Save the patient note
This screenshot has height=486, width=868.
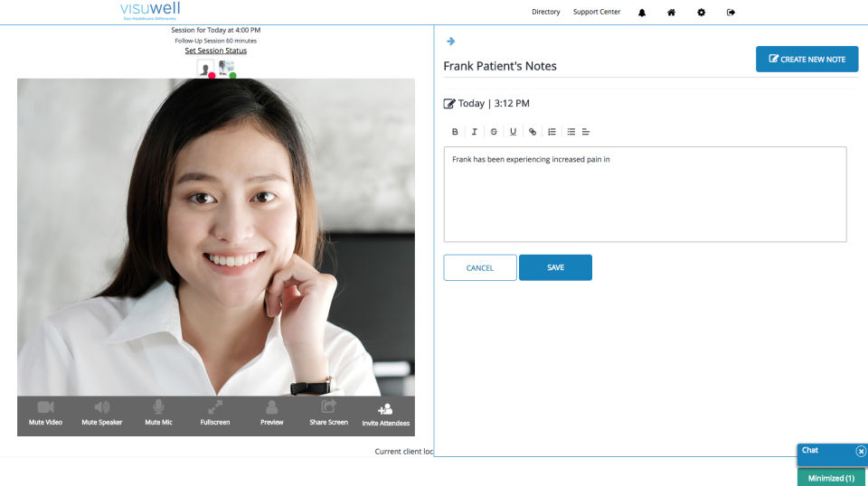[x=555, y=267]
